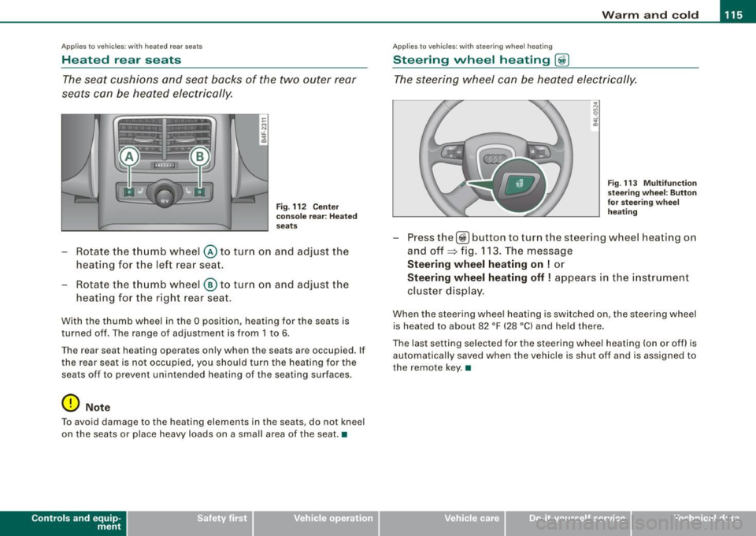This screenshot has width=756, height=536.
Task: Click the inline circled B in instructions
Action: 210,285
